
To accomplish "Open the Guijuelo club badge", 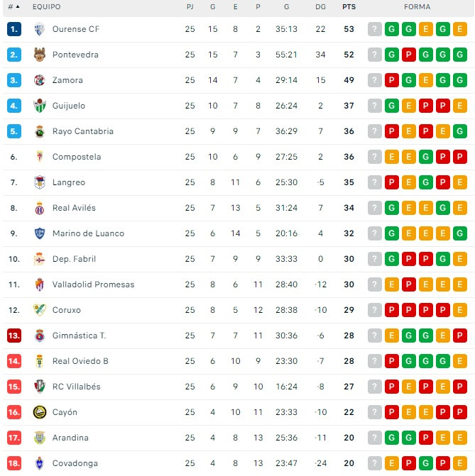I will point(40,106).
